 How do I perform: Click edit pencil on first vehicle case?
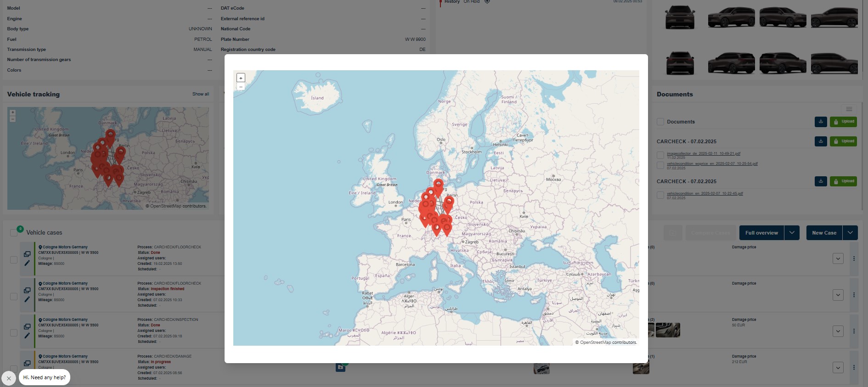27,263
